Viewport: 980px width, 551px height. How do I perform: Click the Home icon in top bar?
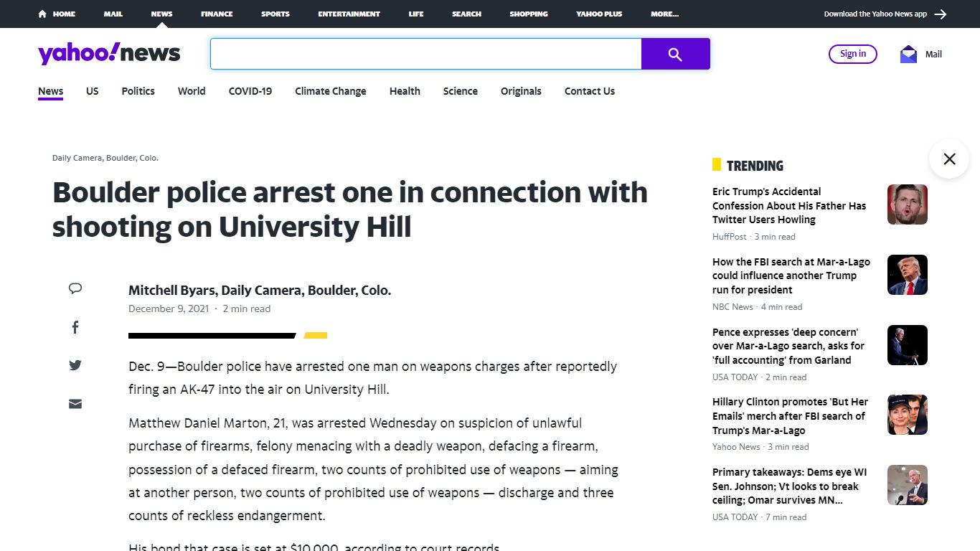[43, 14]
